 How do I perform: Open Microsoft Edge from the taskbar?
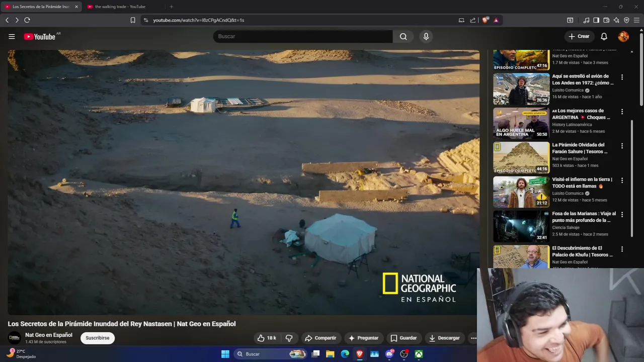pos(345,354)
